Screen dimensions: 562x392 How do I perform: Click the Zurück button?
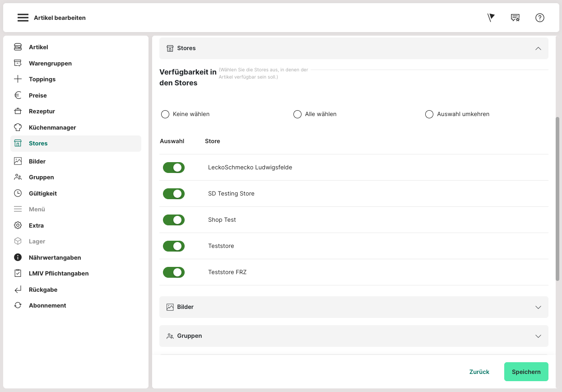click(479, 372)
